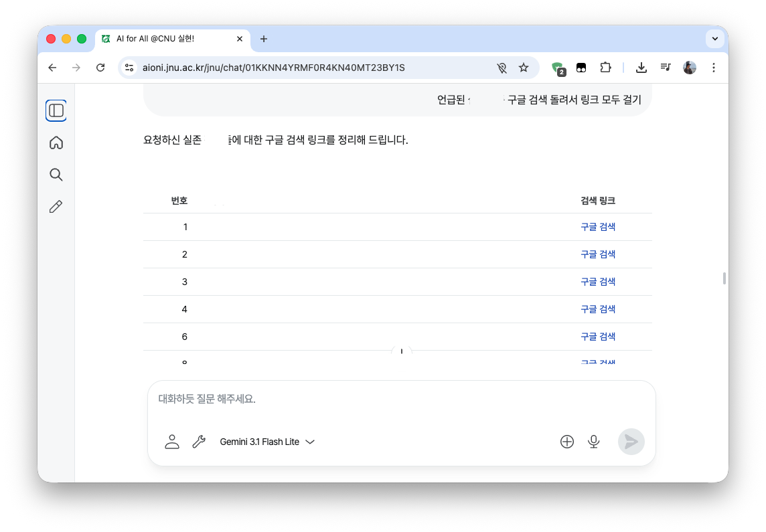Attach file with plus circle icon
The width and height of the screenshot is (766, 532).
(x=567, y=442)
